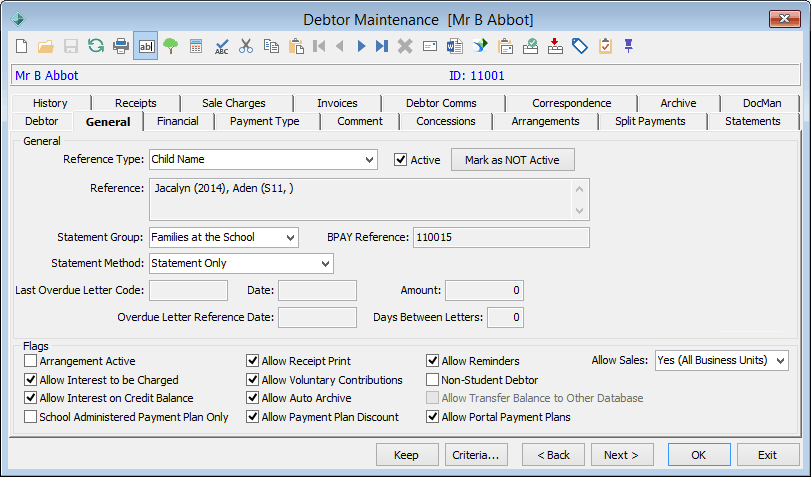Run spell check ABC icon
This screenshot has width=811, height=477.
[221, 46]
